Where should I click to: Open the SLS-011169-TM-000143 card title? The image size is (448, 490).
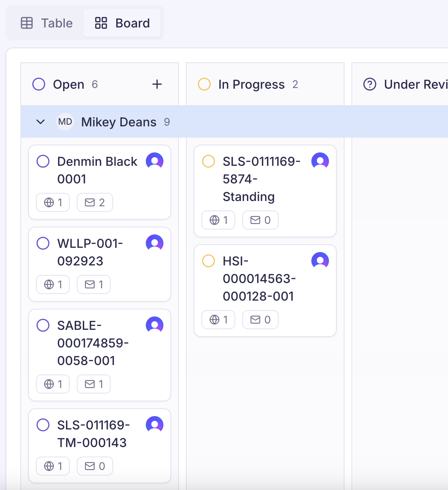pos(94,434)
